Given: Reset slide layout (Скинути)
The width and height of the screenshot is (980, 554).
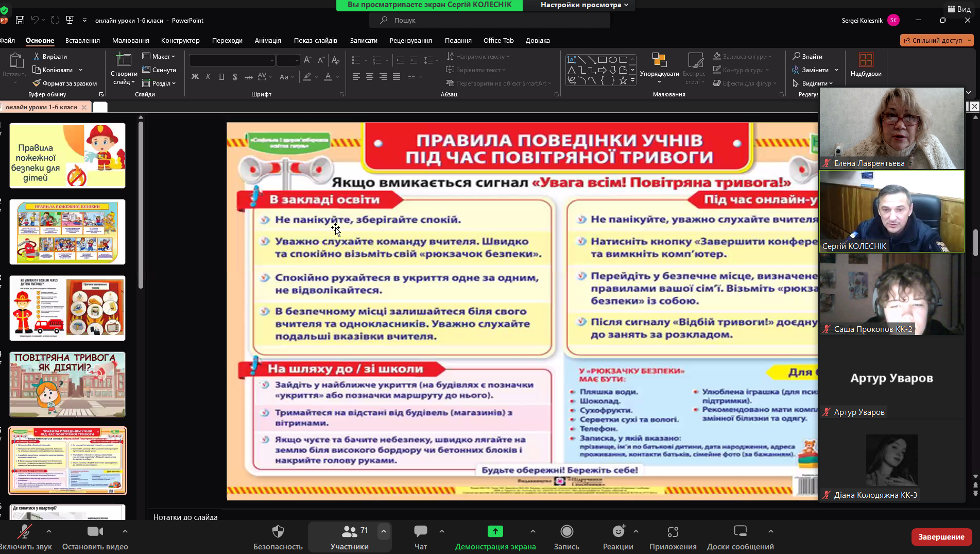Looking at the screenshot, I should pyautogui.click(x=159, y=70).
